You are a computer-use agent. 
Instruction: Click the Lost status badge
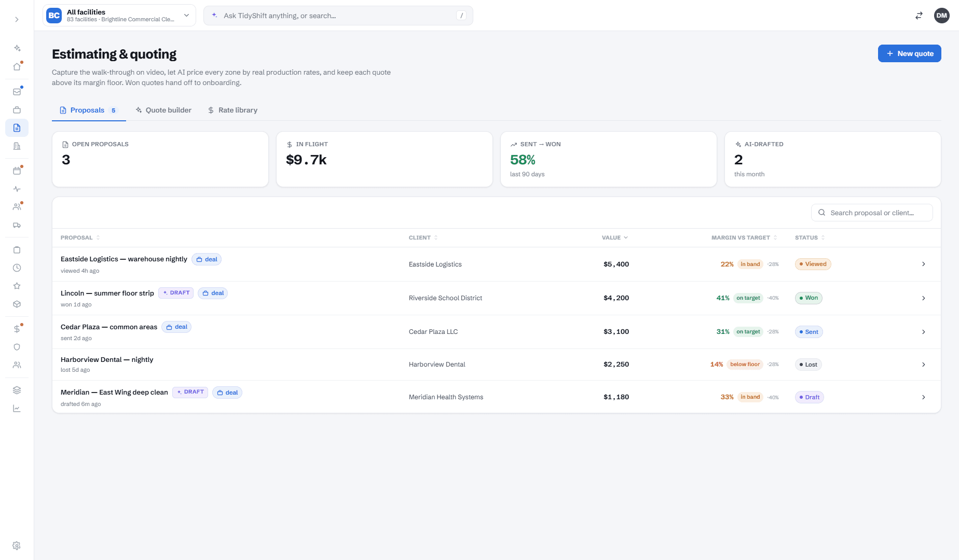(x=808, y=365)
